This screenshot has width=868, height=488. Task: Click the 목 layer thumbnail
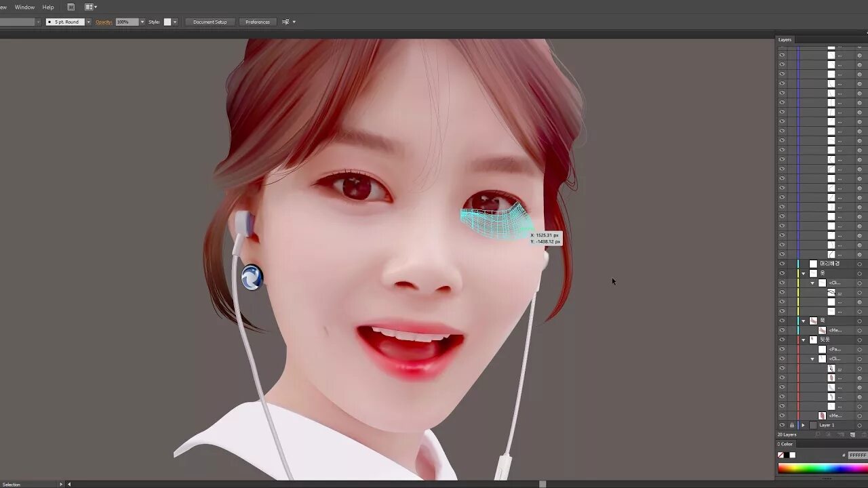[x=813, y=321]
